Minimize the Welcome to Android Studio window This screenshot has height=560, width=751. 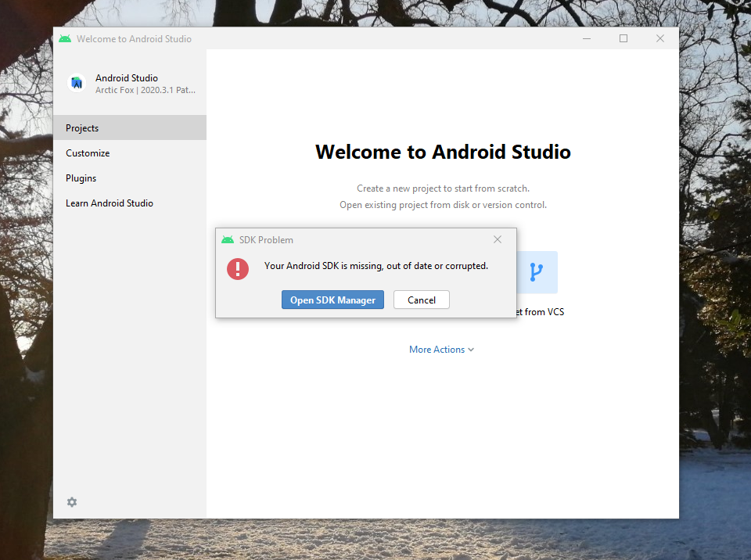pos(587,38)
